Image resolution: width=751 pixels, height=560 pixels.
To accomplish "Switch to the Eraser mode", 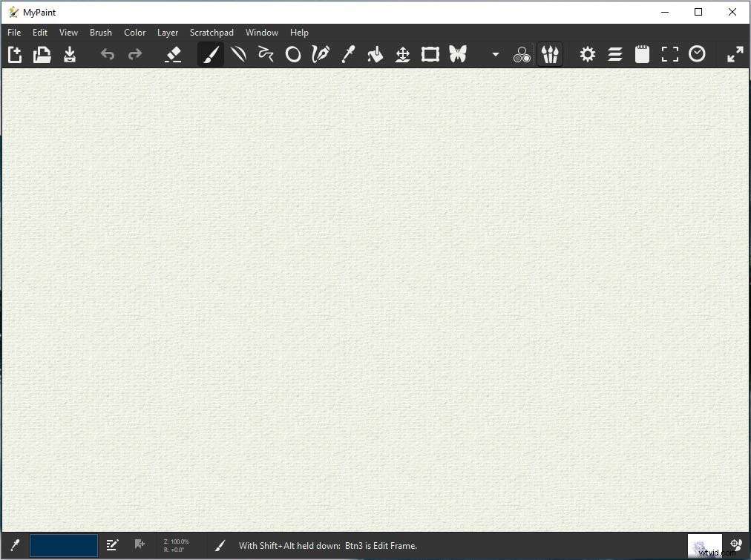I will (173, 54).
